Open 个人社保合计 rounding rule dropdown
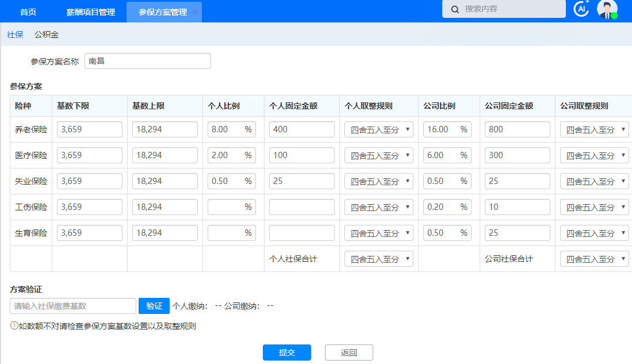 click(378, 259)
